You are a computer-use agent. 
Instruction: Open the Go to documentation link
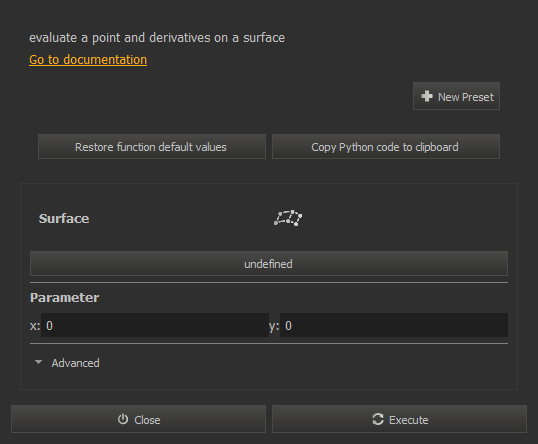point(88,60)
